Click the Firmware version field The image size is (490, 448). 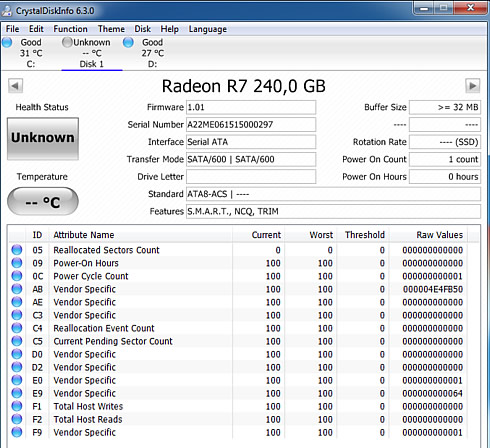point(251,107)
